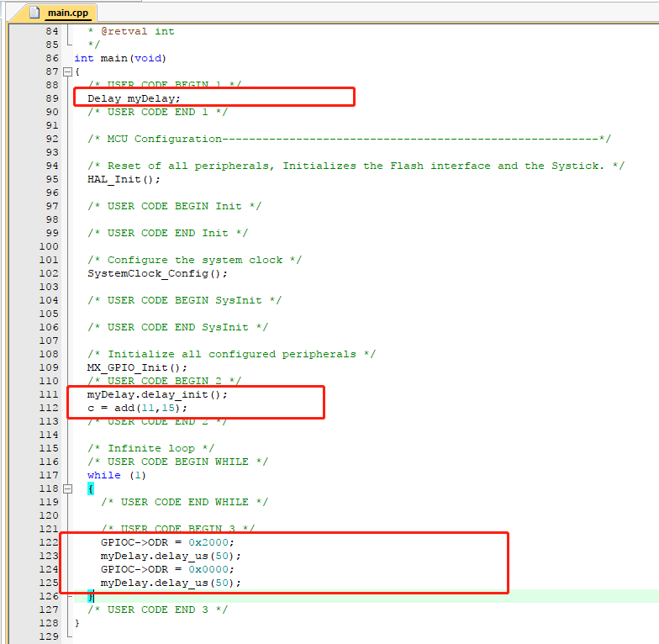The height and width of the screenshot is (644, 659).
Task: Click the final closing brace on line 128
Action: (77, 624)
